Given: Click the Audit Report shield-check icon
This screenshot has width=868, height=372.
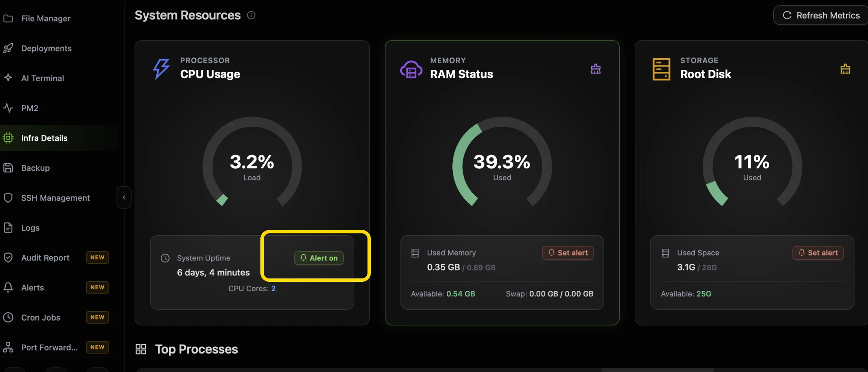Looking at the screenshot, I should (8, 258).
